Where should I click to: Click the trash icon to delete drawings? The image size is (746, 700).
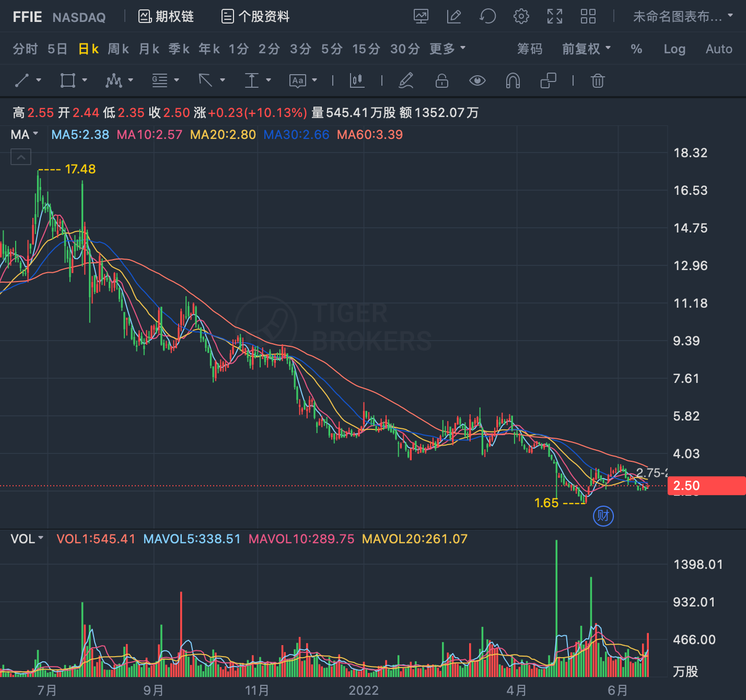[x=598, y=80]
